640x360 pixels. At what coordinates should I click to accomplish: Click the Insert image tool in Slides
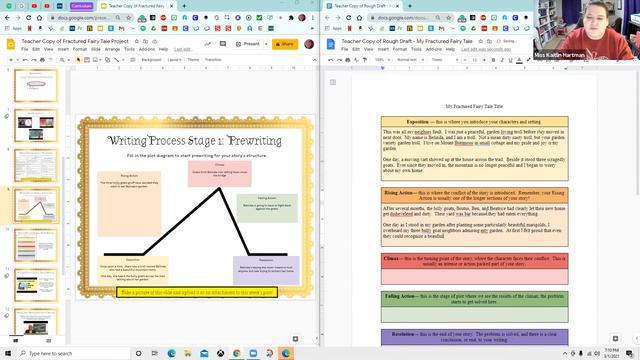pos(95,60)
